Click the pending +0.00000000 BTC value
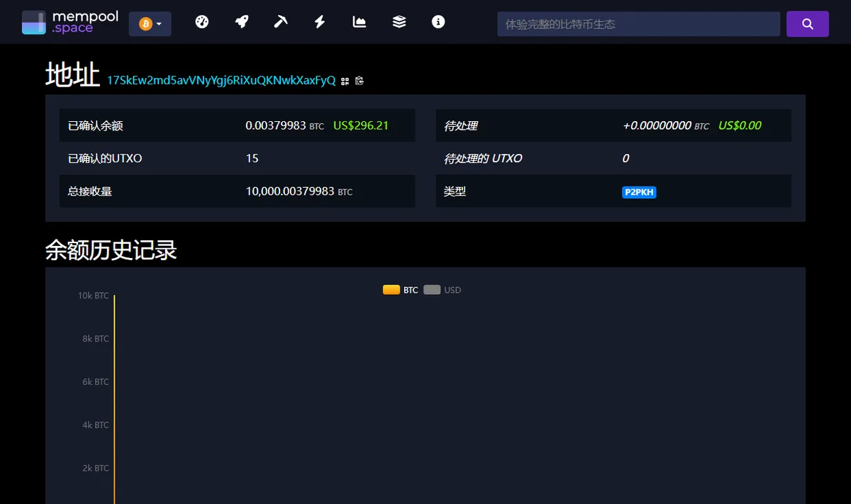The image size is (851, 504). coord(666,125)
